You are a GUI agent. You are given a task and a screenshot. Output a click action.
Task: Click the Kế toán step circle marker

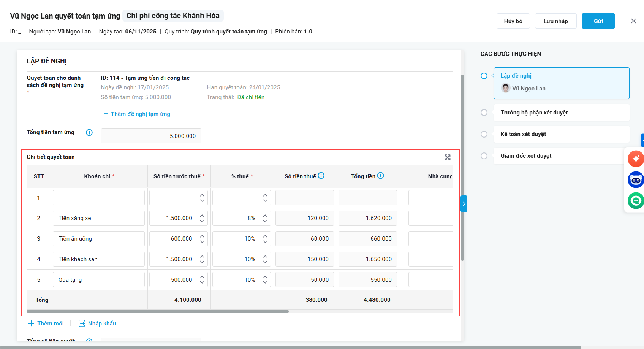point(484,134)
